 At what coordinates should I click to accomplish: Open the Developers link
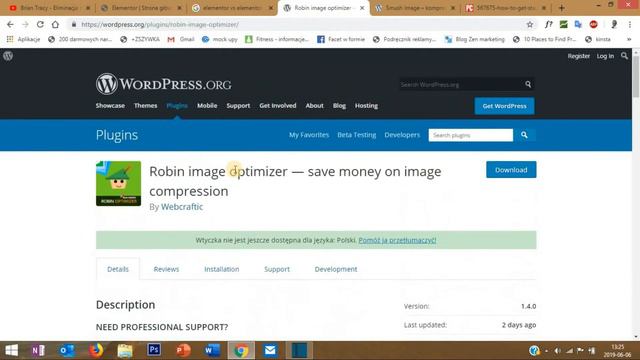[402, 135]
